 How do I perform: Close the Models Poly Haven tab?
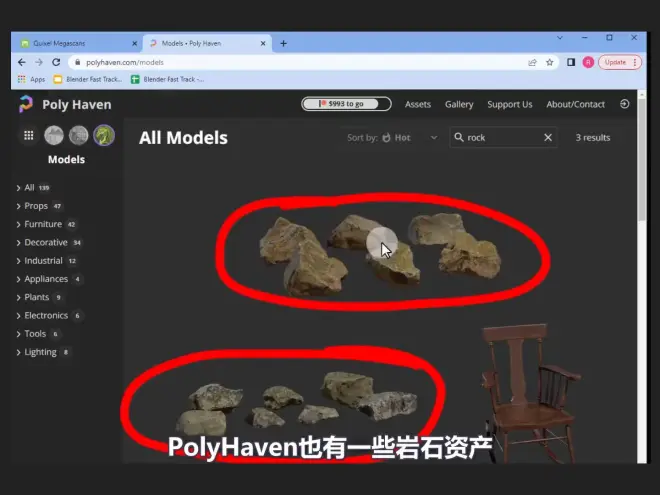click(263, 43)
